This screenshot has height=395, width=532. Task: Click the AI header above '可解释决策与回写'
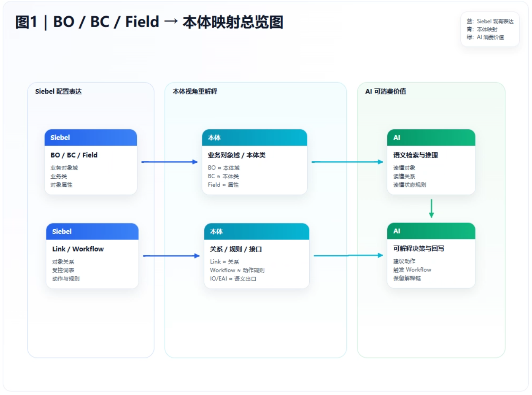(x=431, y=231)
